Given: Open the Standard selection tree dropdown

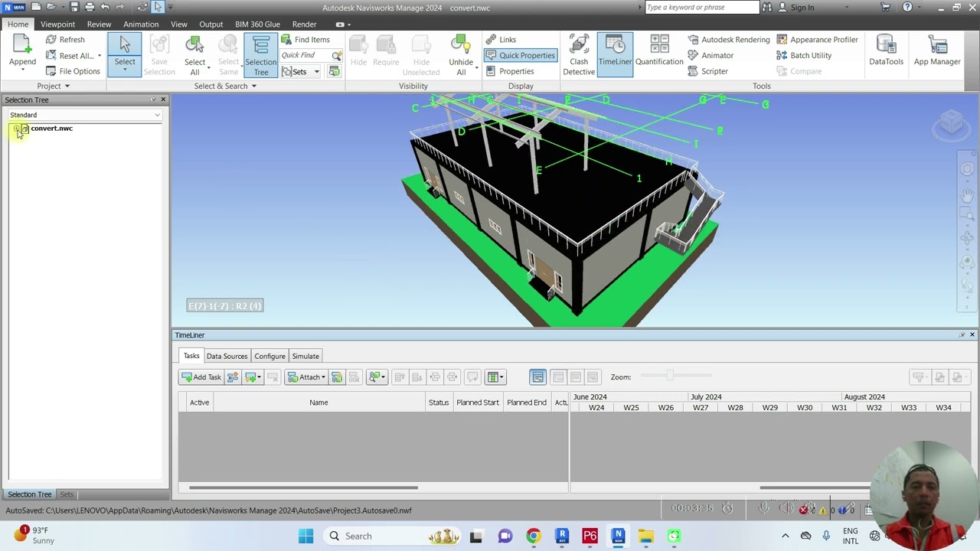Looking at the screenshot, I should (x=84, y=115).
